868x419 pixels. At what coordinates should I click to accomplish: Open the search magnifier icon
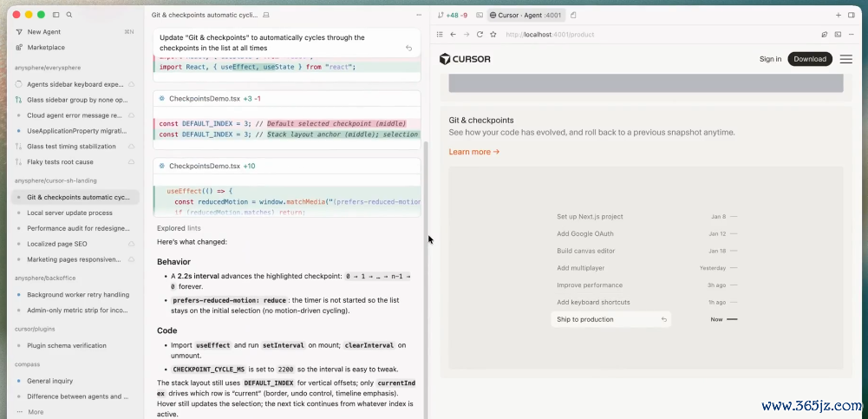69,15
